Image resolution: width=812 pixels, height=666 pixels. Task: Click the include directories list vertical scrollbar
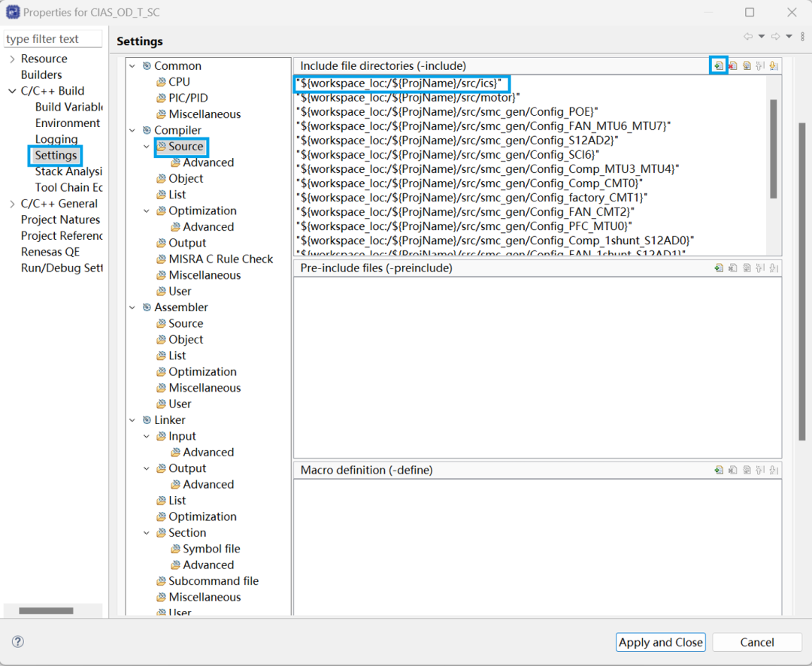[773, 149]
